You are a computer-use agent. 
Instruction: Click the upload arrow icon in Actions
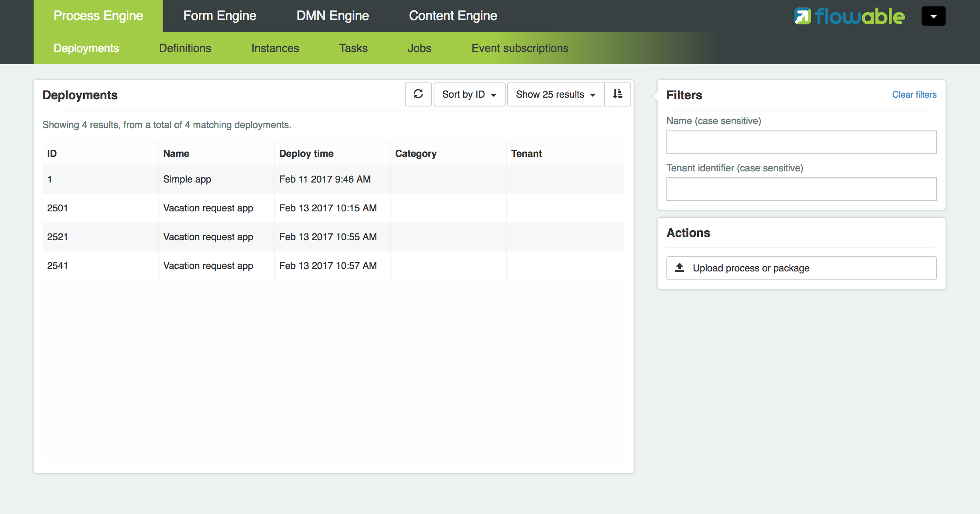click(680, 268)
